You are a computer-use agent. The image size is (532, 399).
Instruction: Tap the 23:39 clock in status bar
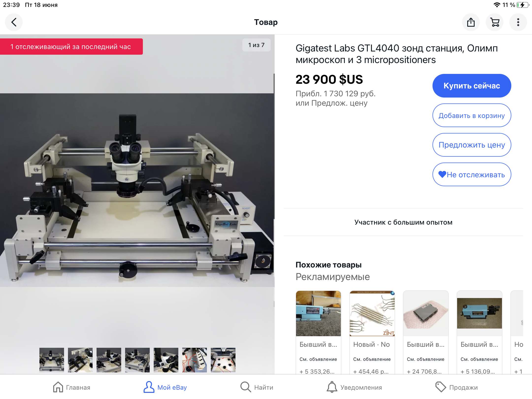11,5
